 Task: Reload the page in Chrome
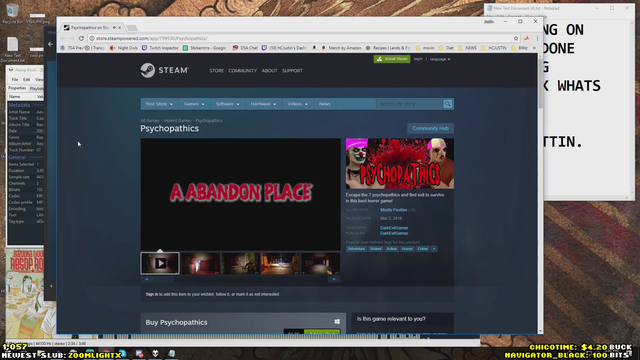(x=81, y=38)
